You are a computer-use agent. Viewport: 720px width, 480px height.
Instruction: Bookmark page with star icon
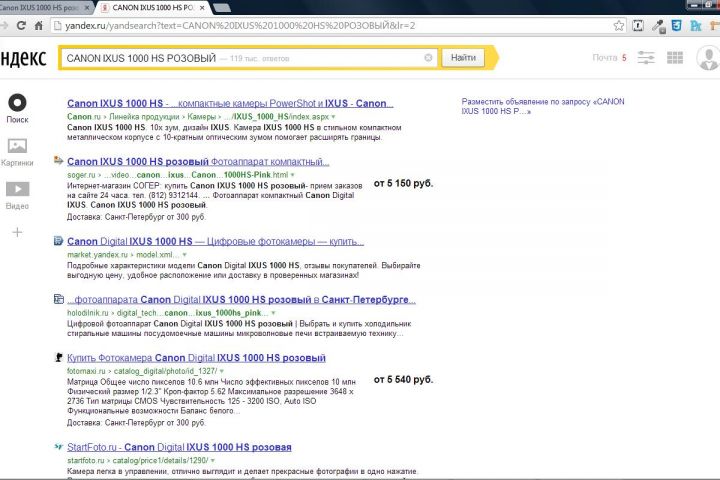pyautogui.click(x=619, y=26)
